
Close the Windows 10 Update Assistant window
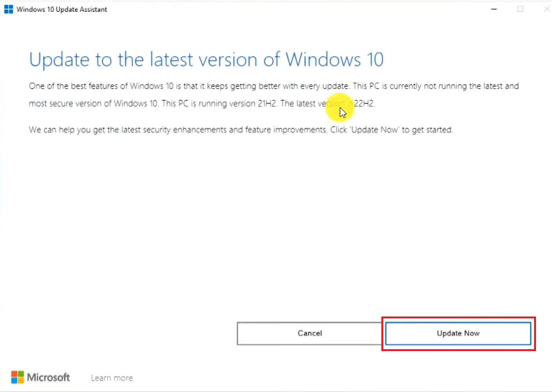coord(547,9)
